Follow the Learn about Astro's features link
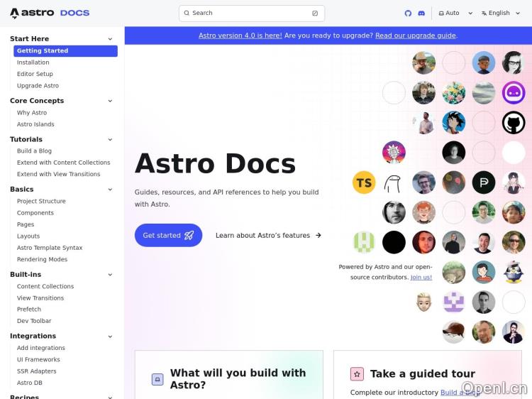The height and width of the screenshot is (399, 532). point(268,236)
